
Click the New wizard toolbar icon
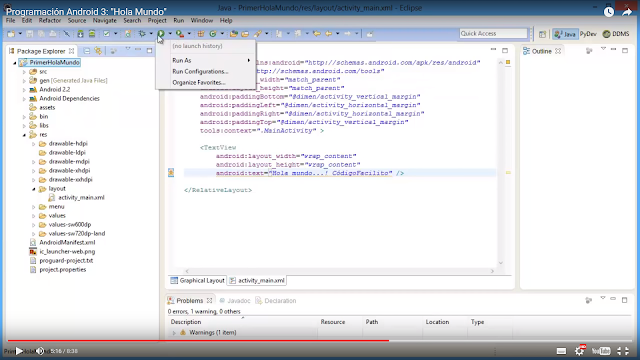11,34
